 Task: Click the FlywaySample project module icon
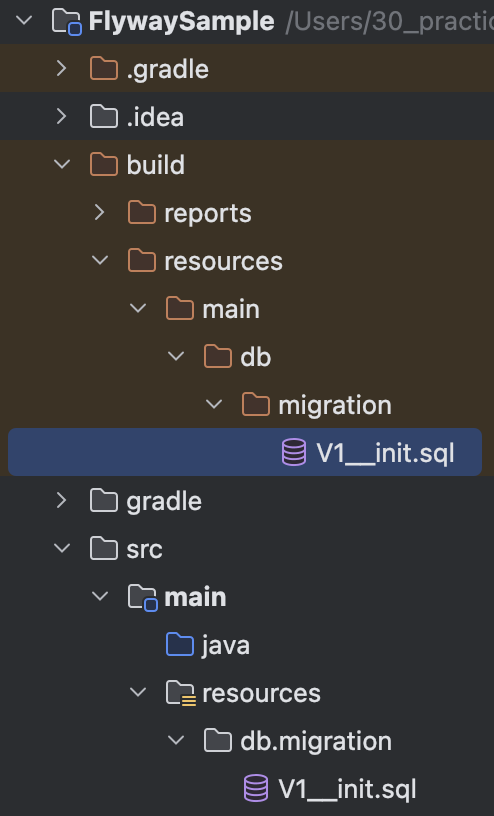pyautogui.click(x=67, y=22)
